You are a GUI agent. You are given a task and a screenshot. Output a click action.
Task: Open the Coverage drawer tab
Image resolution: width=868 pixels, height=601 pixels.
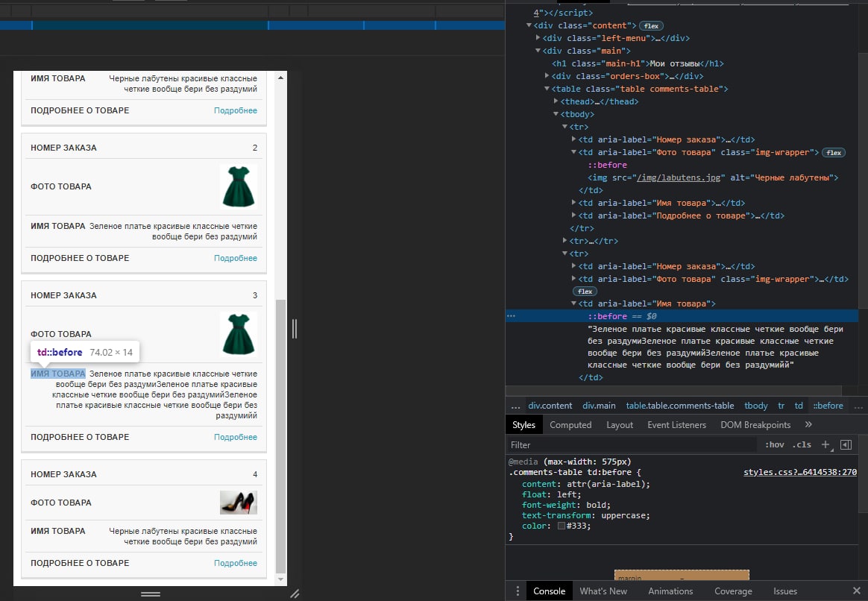click(x=733, y=591)
